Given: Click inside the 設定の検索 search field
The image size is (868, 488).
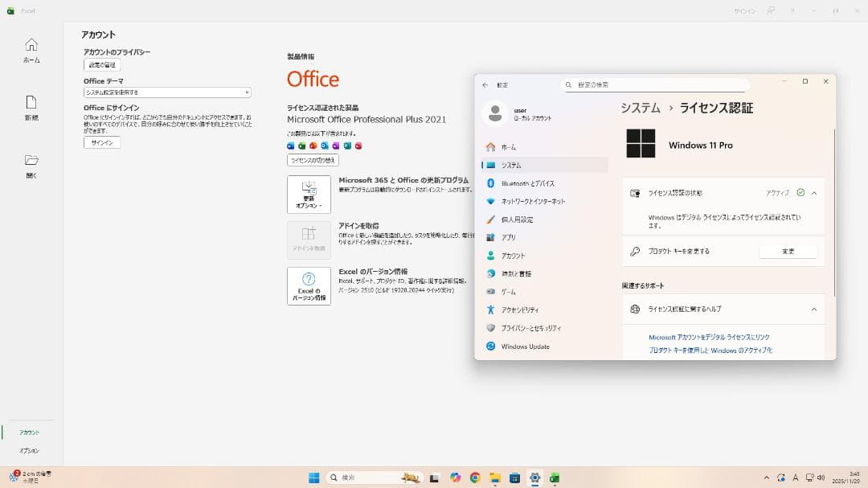Looking at the screenshot, I should 655,84.
